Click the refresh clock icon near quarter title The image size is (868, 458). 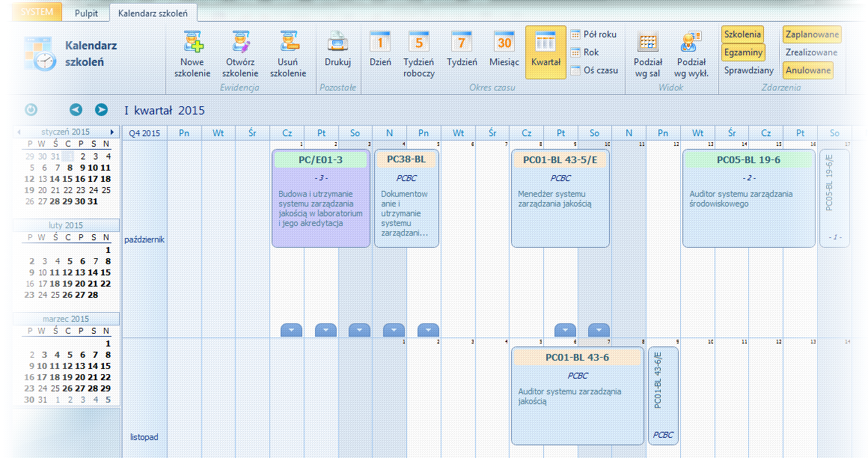click(31, 110)
